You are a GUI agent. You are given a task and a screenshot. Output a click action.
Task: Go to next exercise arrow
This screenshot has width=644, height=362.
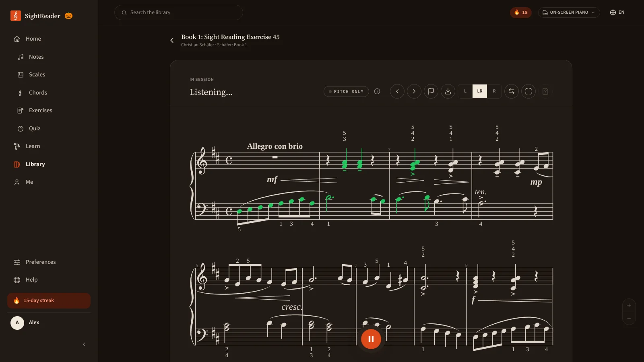414,91
